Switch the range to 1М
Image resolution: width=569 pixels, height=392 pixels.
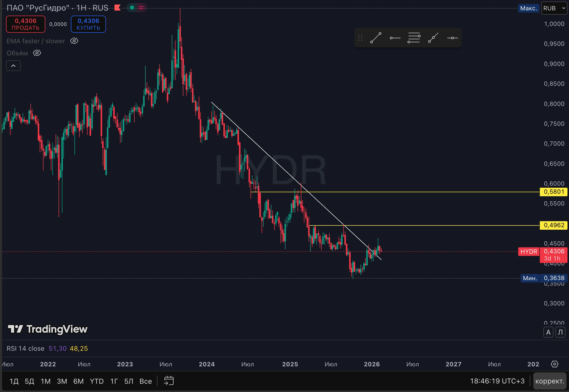tap(46, 381)
